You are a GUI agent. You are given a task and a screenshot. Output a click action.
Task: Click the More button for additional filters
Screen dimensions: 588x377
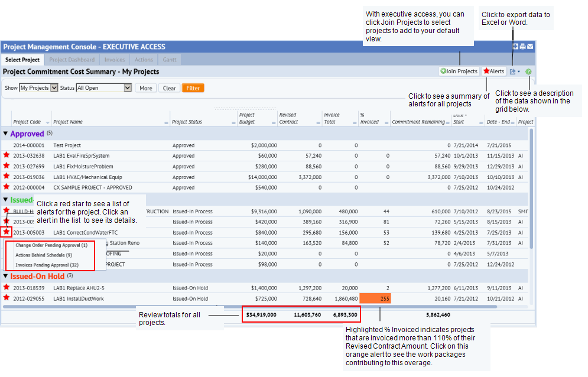146,87
